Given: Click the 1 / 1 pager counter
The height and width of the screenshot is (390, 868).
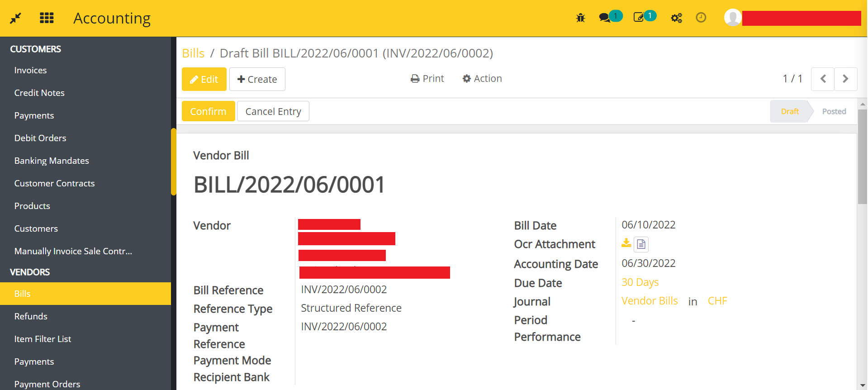Looking at the screenshot, I should (792, 79).
